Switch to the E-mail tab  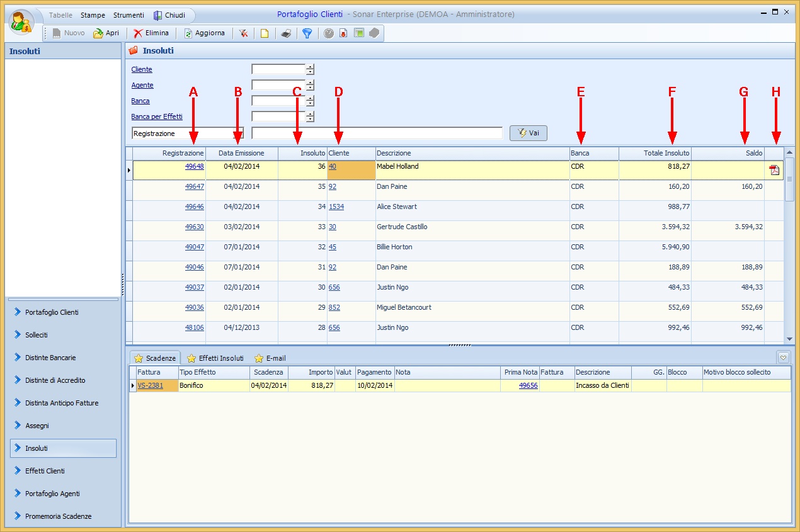tap(270, 358)
